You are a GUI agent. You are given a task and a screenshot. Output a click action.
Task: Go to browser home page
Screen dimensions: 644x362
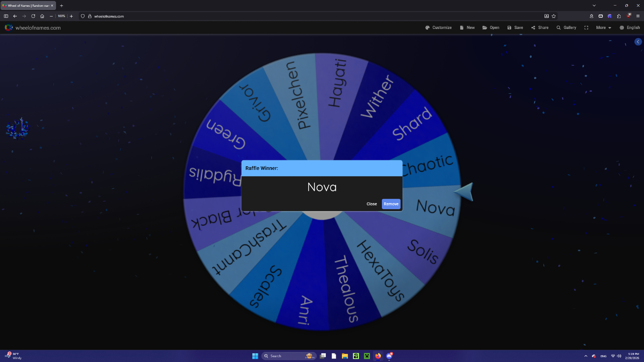coord(42,16)
